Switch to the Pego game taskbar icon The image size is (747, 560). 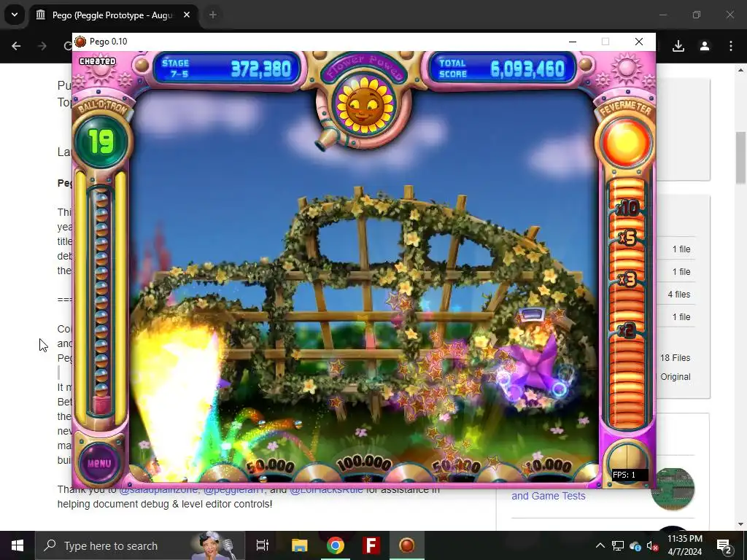click(x=406, y=545)
